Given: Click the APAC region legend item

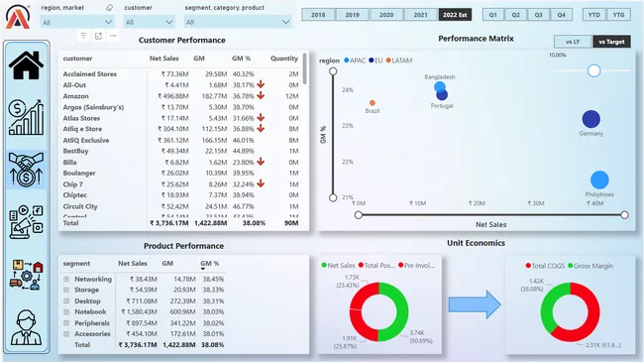Looking at the screenshot, I should (355, 60).
